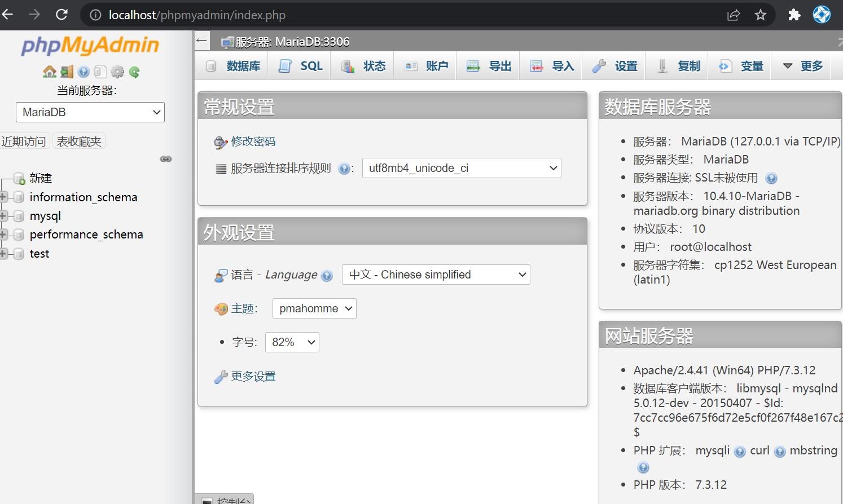The height and width of the screenshot is (504, 843).
Task: Open the 复制 replication tab
Action: point(677,66)
